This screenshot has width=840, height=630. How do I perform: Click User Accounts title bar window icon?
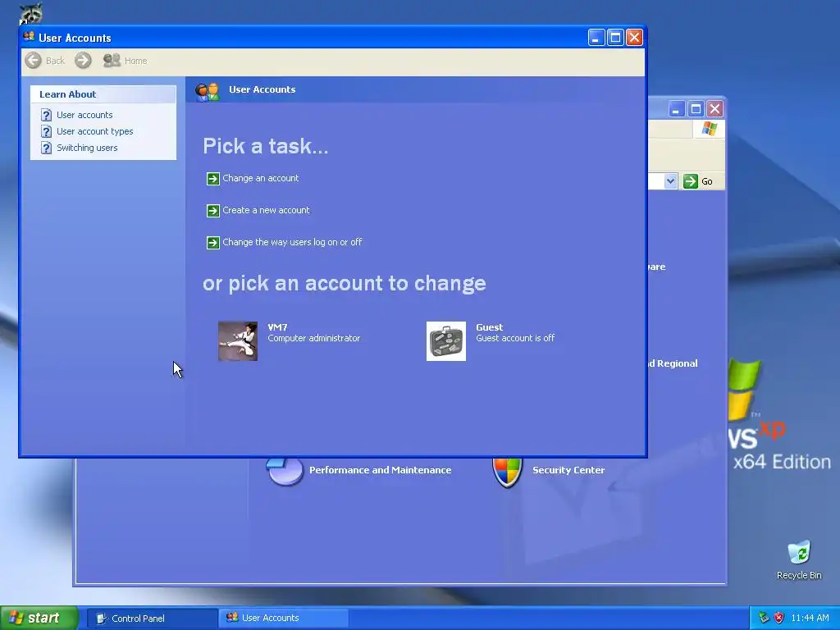(x=29, y=37)
